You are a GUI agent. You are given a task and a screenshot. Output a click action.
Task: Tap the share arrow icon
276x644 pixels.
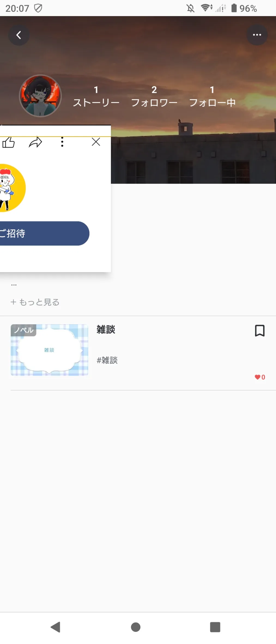tap(35, 142)
